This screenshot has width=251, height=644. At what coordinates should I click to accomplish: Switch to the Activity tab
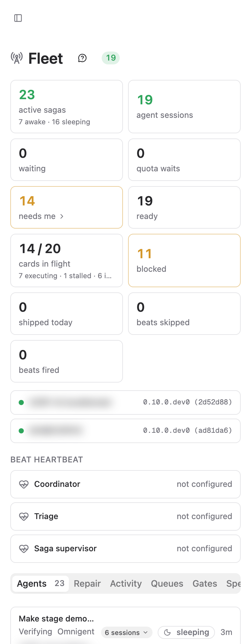pyautogui.click(x=126, y=583)
